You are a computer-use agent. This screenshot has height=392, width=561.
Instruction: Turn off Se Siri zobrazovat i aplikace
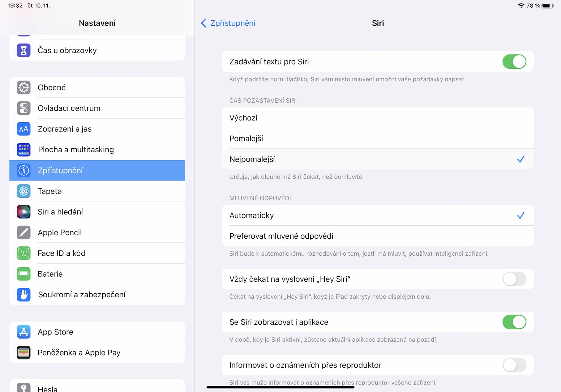(514, 322)
